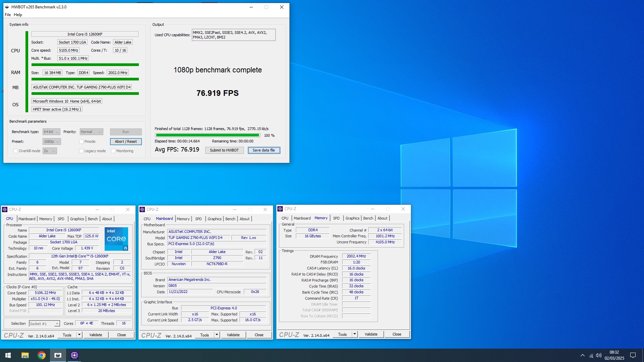Open the File menu in HWBOT
The width and height of the screenshot is (644, 362).
[8, 15]
